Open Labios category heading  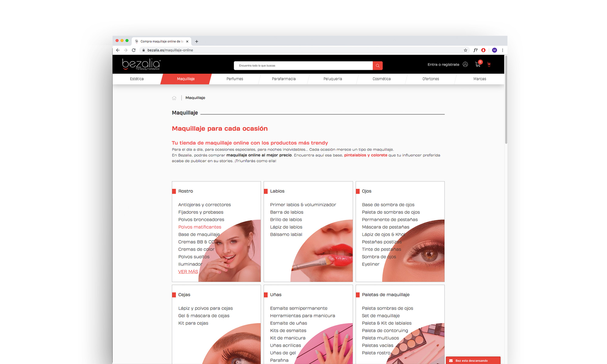coord(277,191)
